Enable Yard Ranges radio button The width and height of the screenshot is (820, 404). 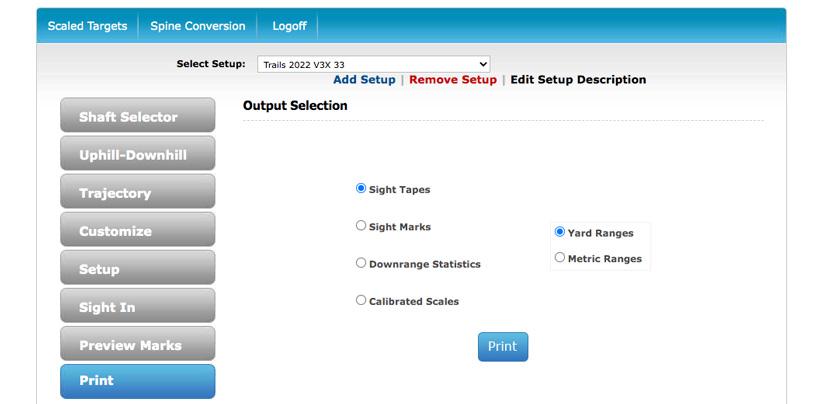(x=560, y=232)
